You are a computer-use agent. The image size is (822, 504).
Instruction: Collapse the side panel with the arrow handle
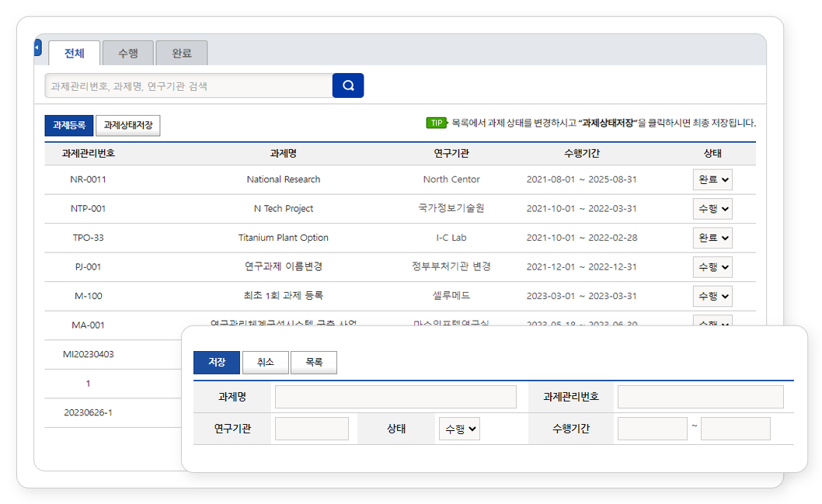click(37, 48)
